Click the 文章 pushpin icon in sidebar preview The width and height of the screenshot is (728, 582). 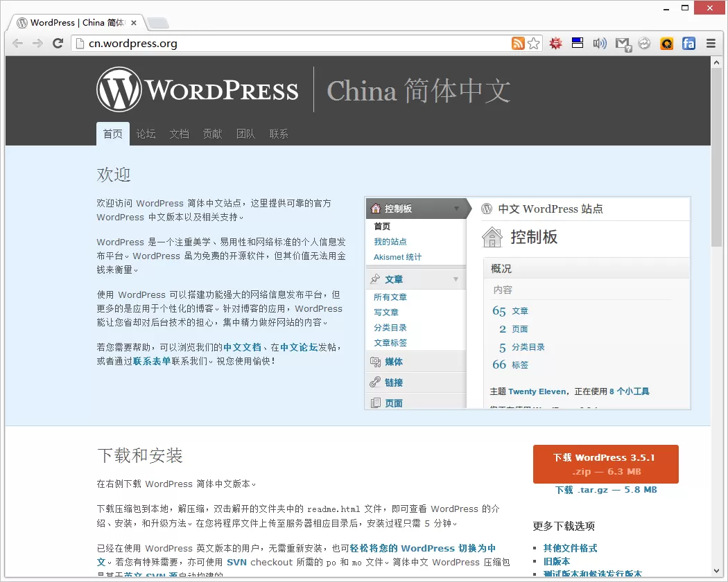click(x=375, y=281)
